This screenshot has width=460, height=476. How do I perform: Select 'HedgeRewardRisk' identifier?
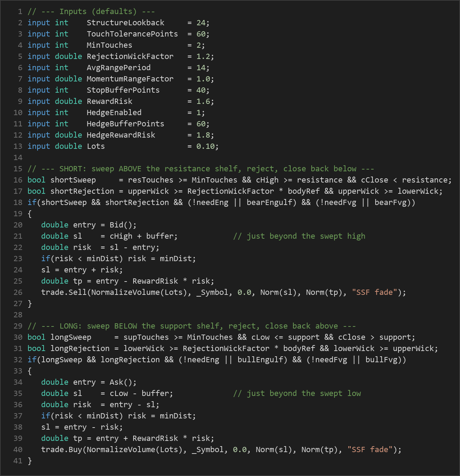[x=121, y=135]
